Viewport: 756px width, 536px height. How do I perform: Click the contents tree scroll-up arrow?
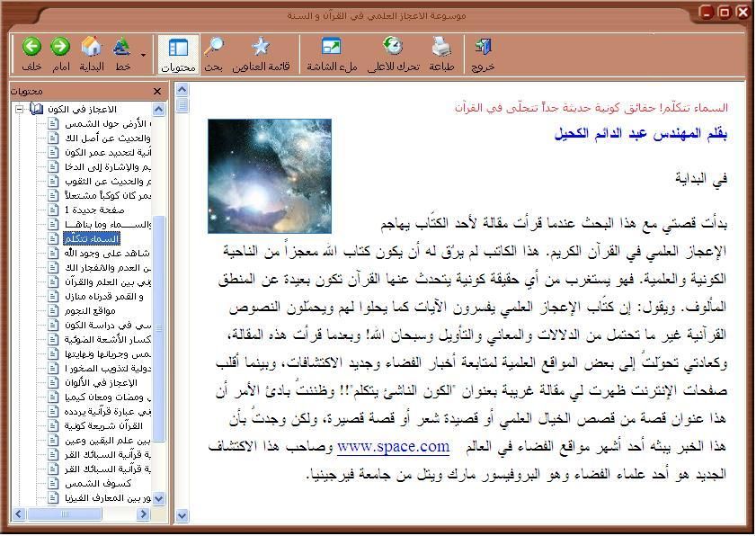point(158,109)
